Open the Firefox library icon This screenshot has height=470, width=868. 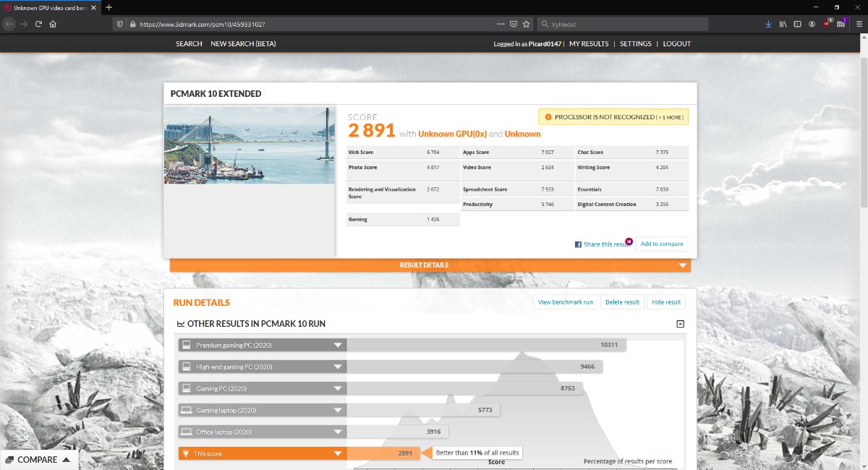pos(783,24)
